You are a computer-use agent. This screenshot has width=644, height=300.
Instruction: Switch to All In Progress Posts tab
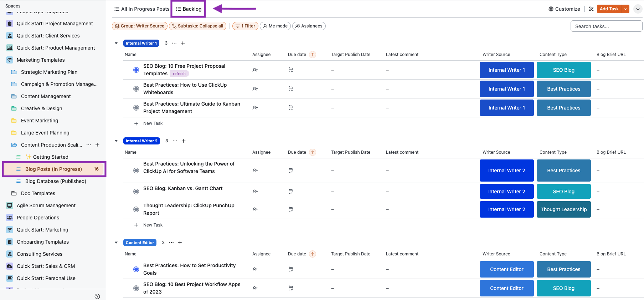[142, 9]
